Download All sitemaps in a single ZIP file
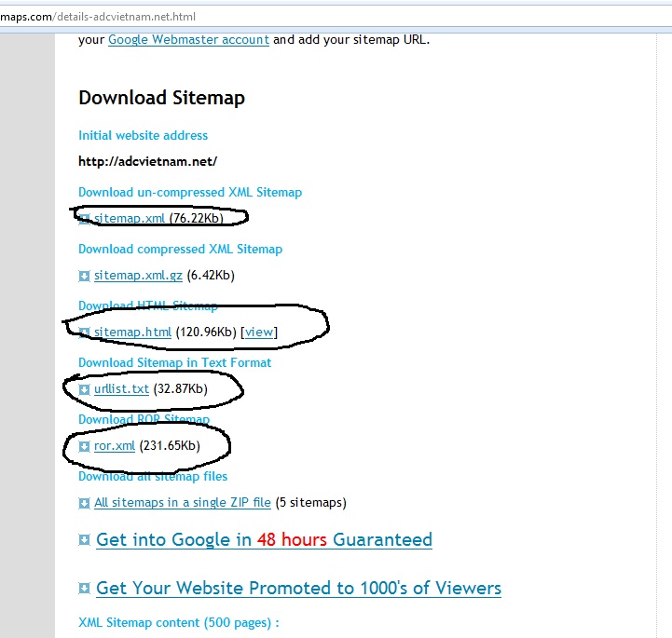672x638 pixels. 183,503
